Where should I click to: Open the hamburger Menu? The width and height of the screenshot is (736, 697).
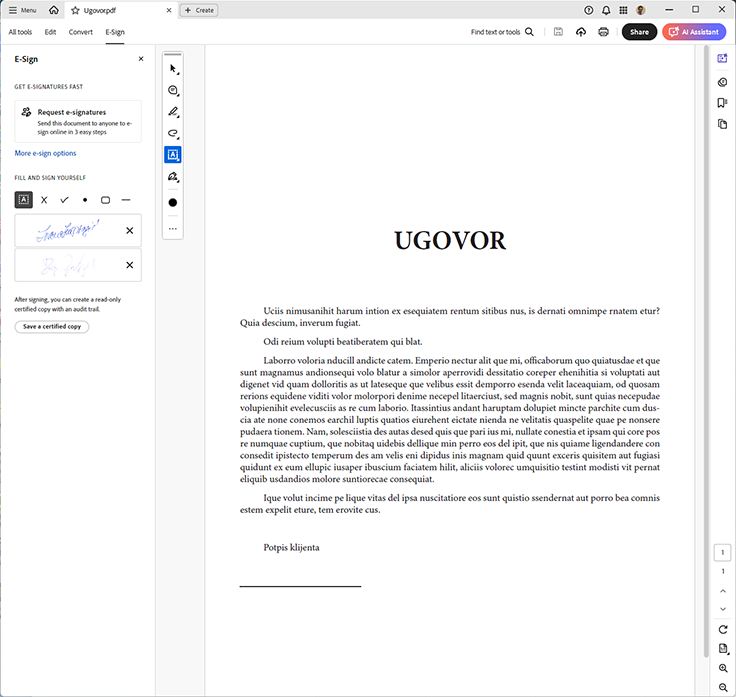[22, 10]
